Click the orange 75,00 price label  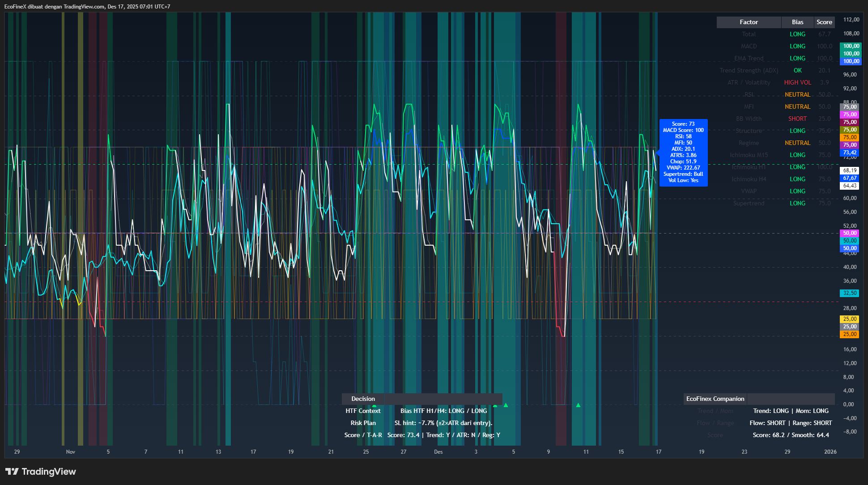click(x=850, y=137)
